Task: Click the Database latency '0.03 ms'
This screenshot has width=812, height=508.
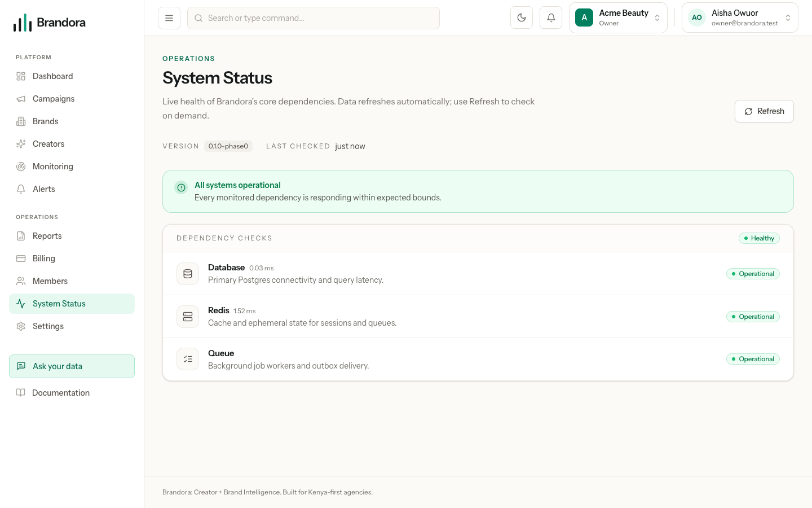Action: coord(262,268)
